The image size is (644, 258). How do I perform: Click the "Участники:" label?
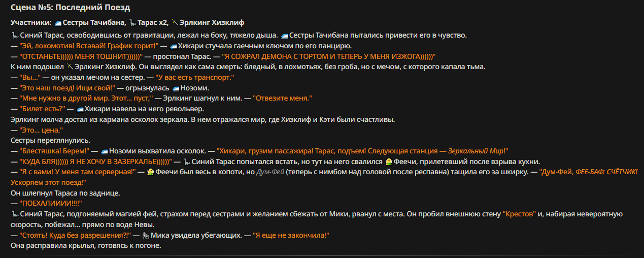30,23
